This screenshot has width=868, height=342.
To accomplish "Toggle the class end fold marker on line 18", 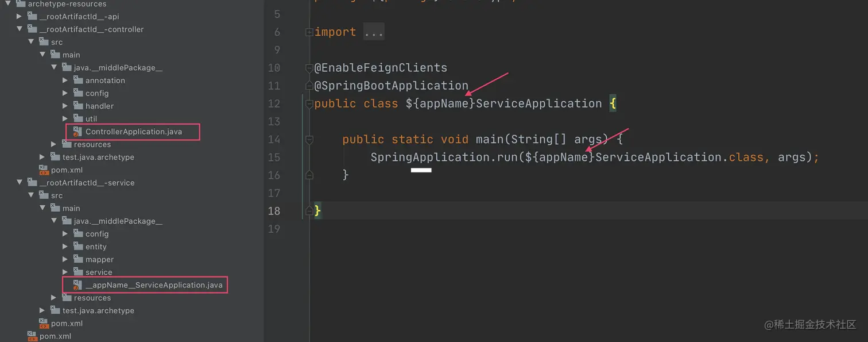I will pos(309,210).
